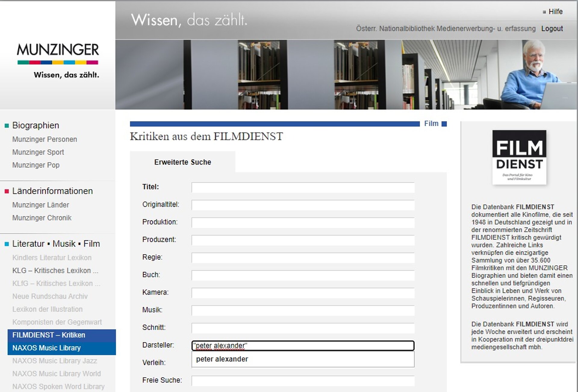Select FILMDIENST – Kritiken menu item
578x392 pixels.
tap(62, 335)
